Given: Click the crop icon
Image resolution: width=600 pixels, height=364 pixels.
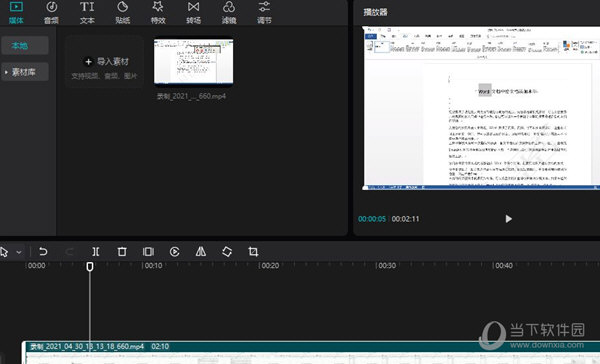Looking at the screenshot, I should (x=253, y=251).
